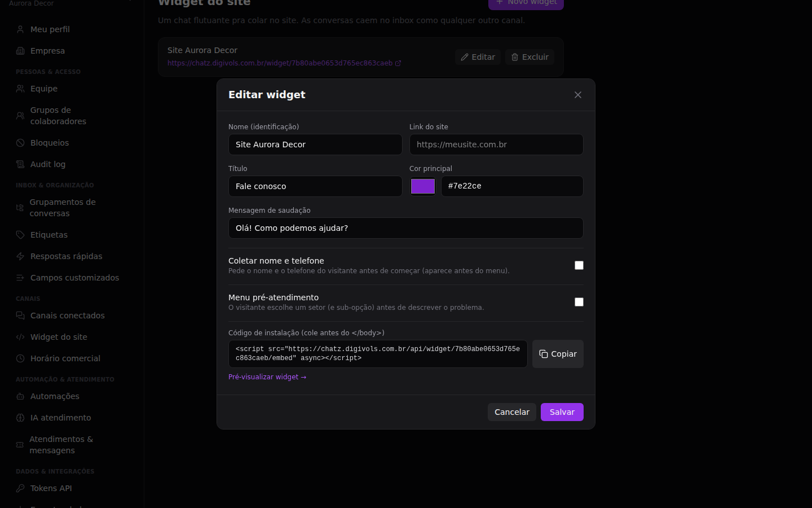Click Editar button for Site Aurora Decor
This screenshot has width=812, height=508.
click(478, 57)
